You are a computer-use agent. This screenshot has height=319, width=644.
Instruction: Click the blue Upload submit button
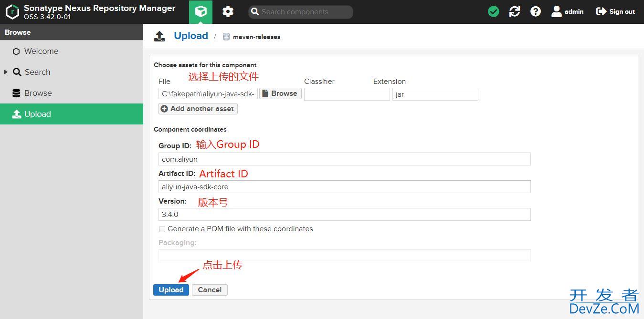tap(171, 289)
